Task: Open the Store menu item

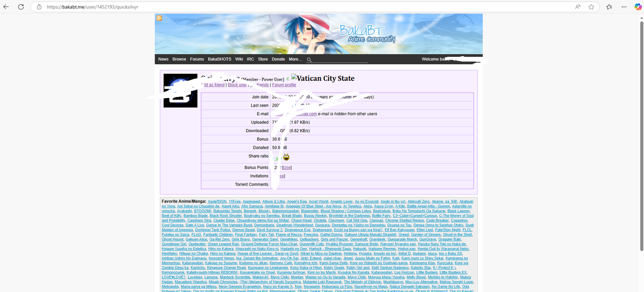Action: (x=263, y=59)
